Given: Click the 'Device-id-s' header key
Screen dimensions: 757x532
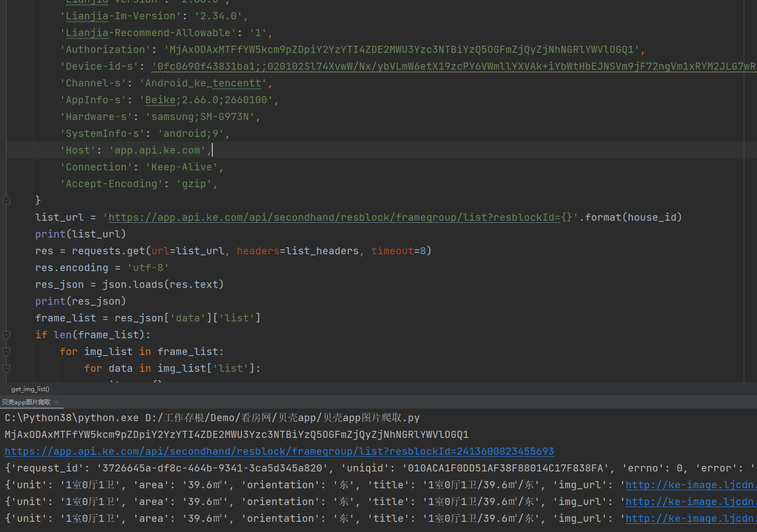Looking at the screenshot, I should tap(100, 66).
